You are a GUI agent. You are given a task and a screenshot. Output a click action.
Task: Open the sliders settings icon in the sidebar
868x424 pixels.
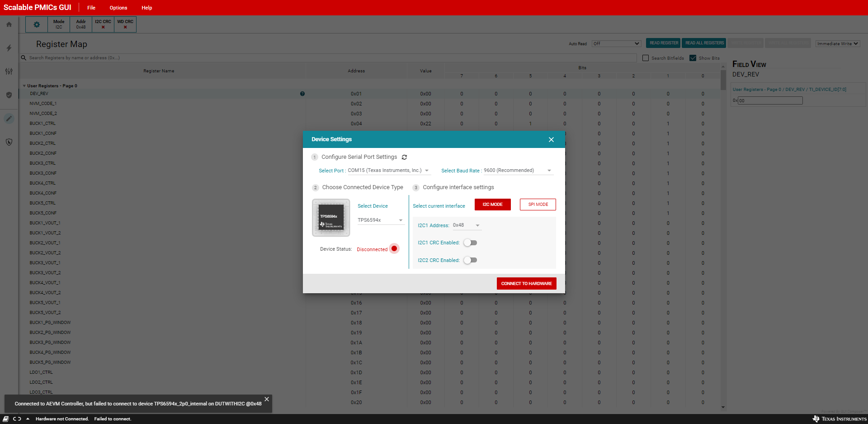tap(9, 71)
